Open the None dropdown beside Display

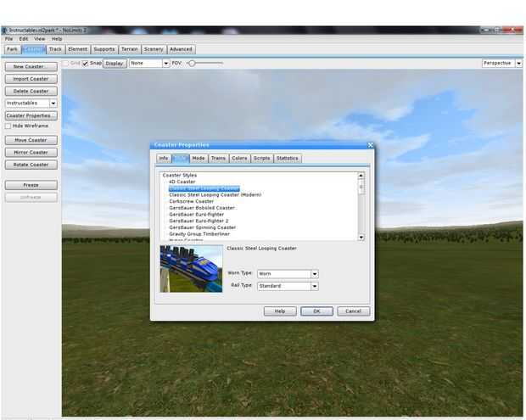click(x=149, y=64)
